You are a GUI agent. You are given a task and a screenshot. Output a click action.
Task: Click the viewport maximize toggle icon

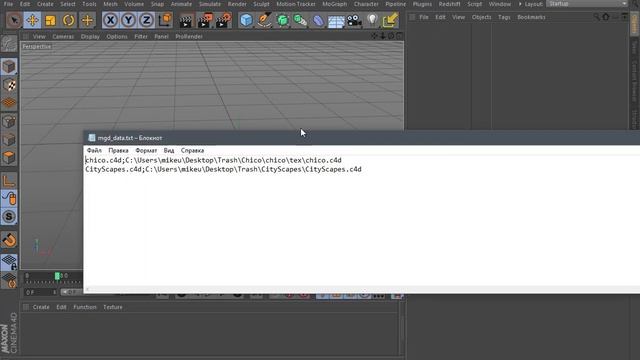pyautogui.click(x=400, y=36)
